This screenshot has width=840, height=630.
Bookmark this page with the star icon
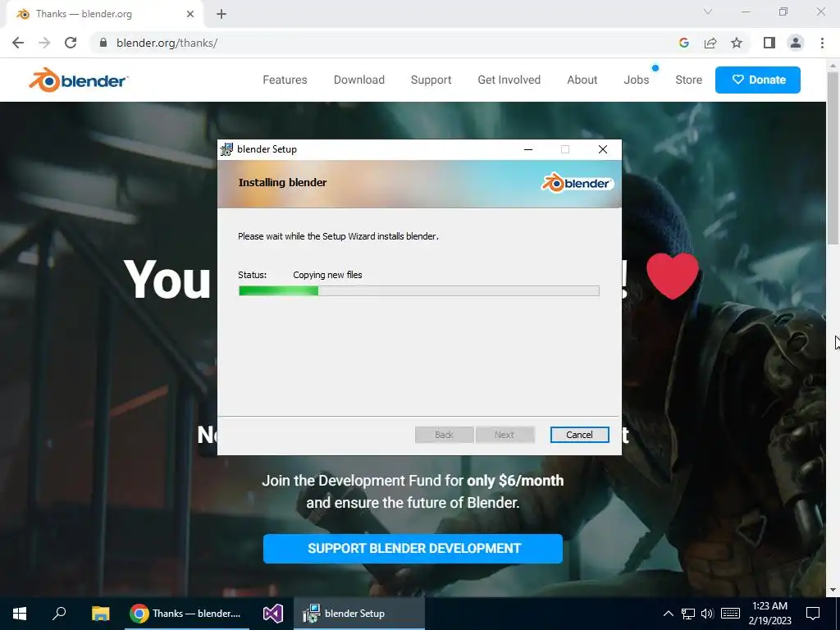(x=737, y=43)
